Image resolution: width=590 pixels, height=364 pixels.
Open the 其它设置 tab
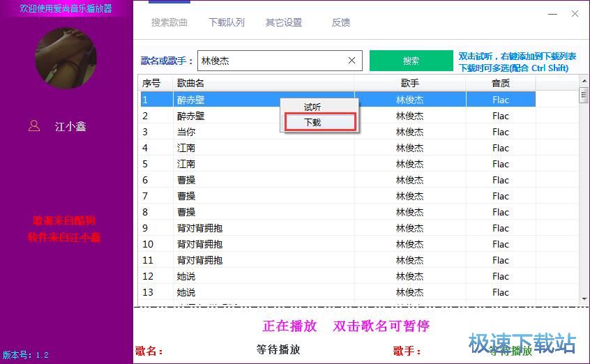pyautogui.click(x=284, y=22)
